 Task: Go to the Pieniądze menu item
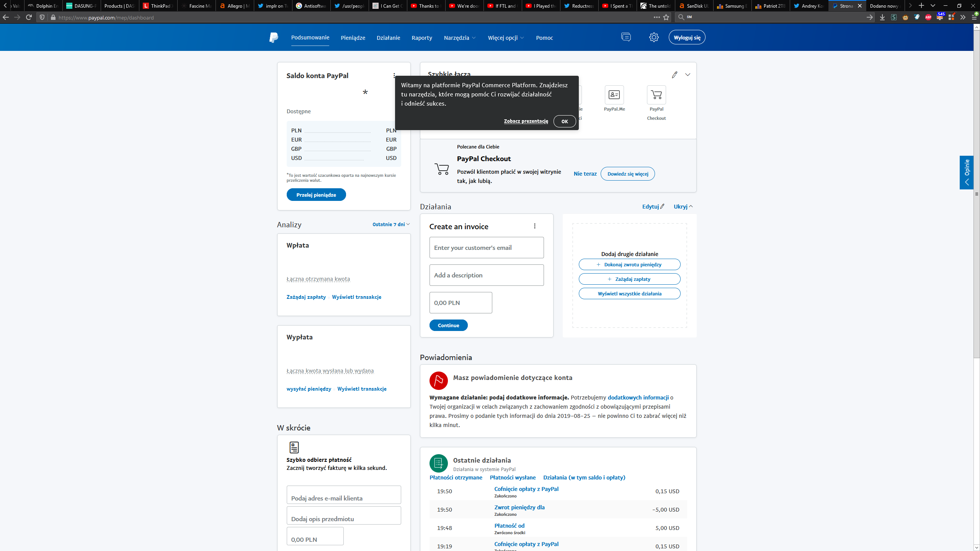tap(353, 37)
